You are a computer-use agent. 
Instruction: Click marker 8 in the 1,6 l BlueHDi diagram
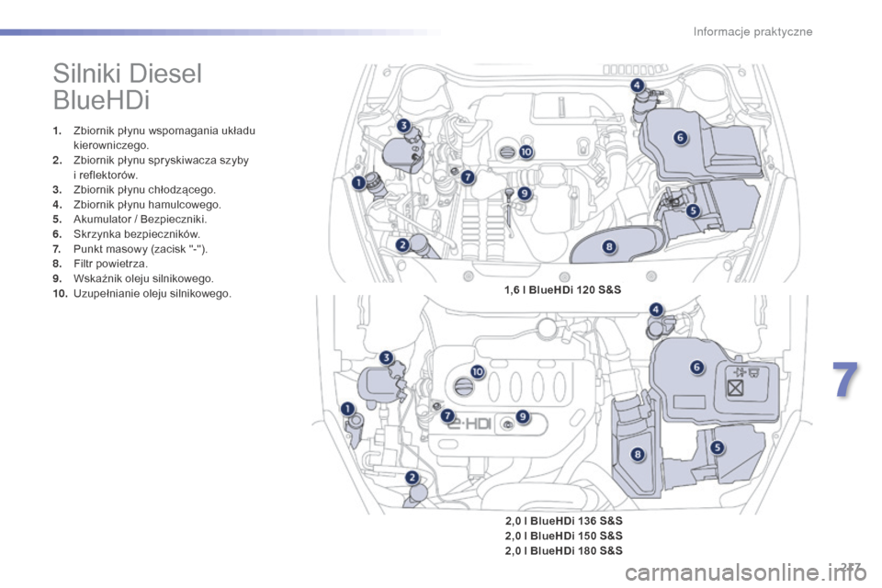click(608, 246)
